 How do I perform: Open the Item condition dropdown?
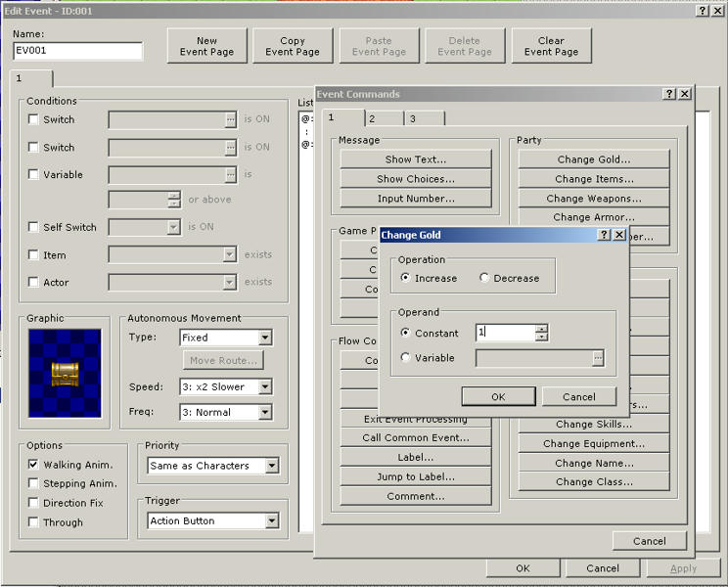click(x=229, y=254)
